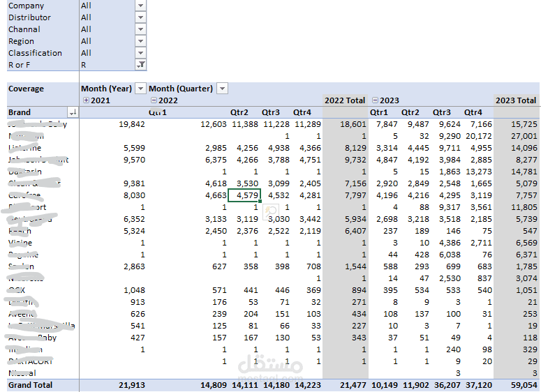Open the Month (Year) column dropdown
Screen dimensions: 541x392
click(x=140, y=89)
